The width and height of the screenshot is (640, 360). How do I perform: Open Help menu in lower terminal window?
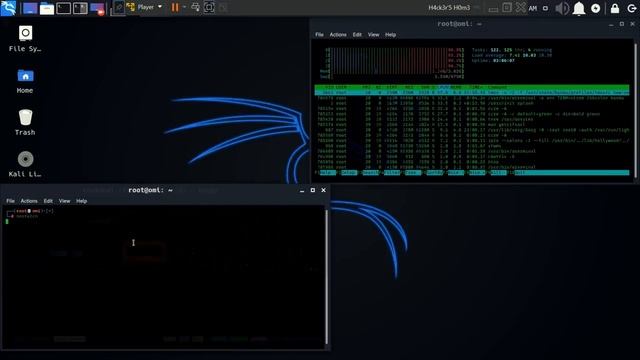click(x=81, y=201)
